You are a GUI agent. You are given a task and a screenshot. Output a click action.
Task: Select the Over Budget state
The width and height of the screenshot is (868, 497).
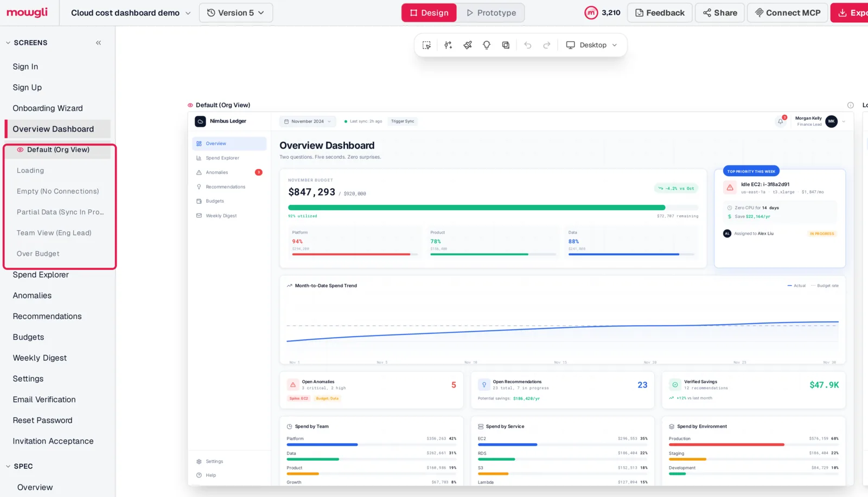coord(38,254)
